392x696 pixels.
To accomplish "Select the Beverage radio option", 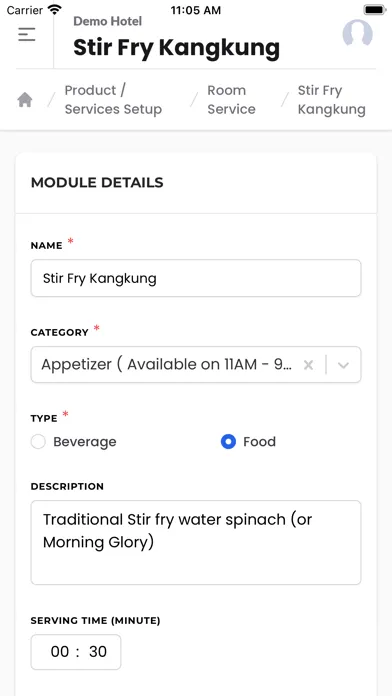I will pos(38,442).
